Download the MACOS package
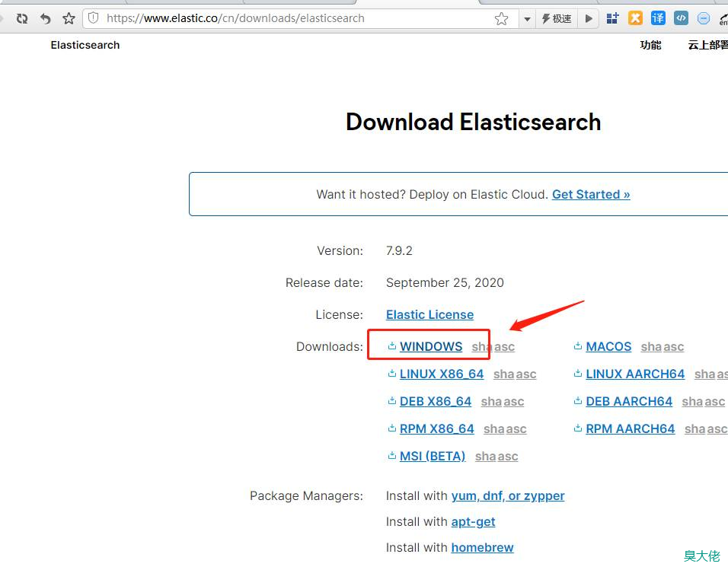The height and width of the screenshot is (570, 728). coord(608,347)
